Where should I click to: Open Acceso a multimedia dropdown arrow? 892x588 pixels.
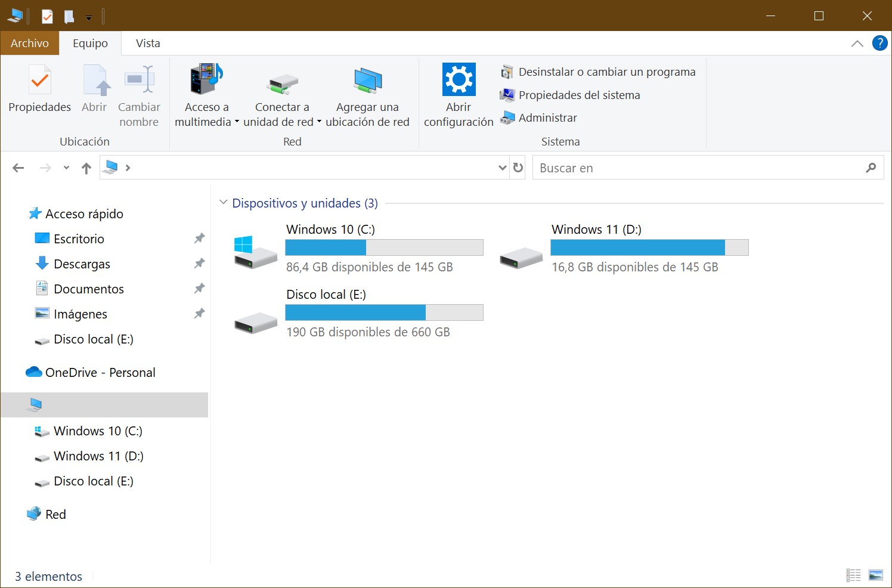coord(237,122)
